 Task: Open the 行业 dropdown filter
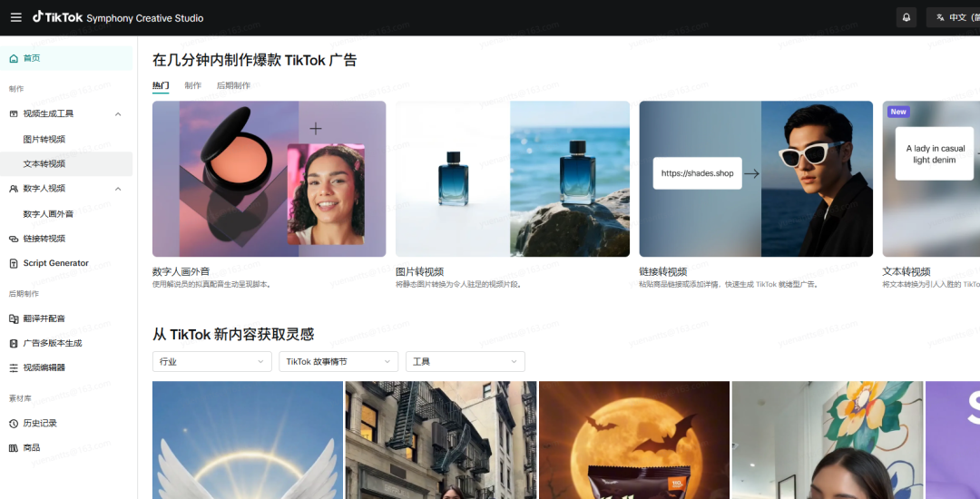coord(212,361)
